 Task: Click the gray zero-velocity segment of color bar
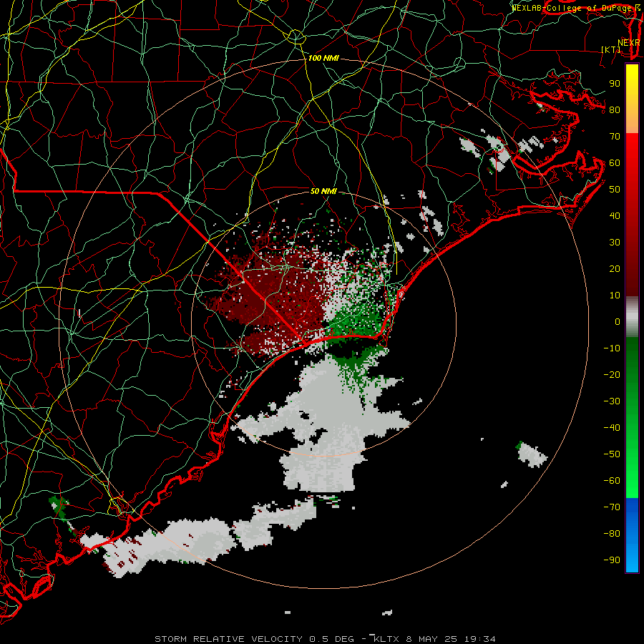[x=632, y=317]
